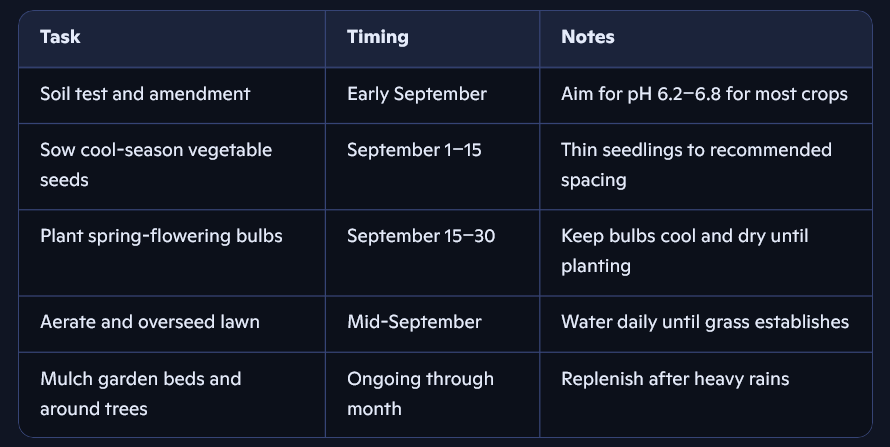
Task: Select the Early September timing cell
Action: click(433, 95)
